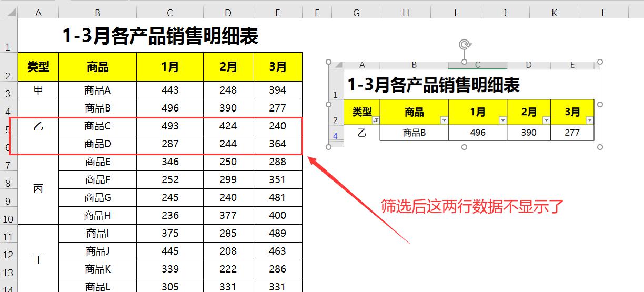The width and height of the screenshot is (644, 292).
Task: Click blue row number 4 in picture
Action: (x=336, y=135)
